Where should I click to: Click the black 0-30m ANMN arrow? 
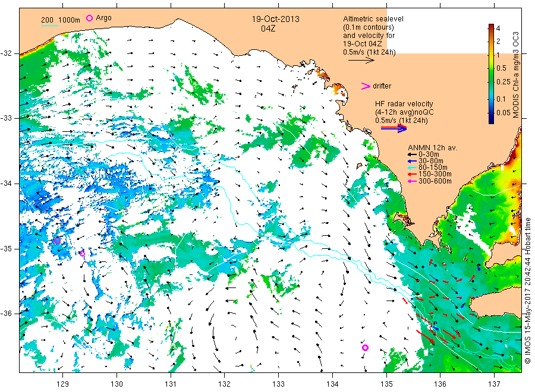(412, 154)
